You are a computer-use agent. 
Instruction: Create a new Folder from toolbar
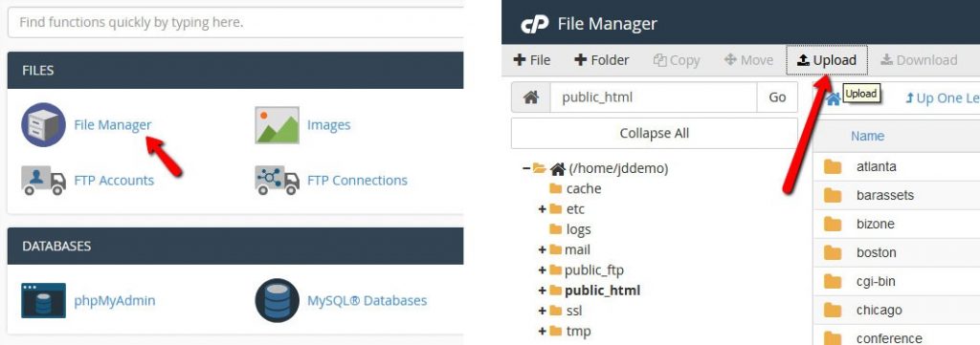point(601,60)
